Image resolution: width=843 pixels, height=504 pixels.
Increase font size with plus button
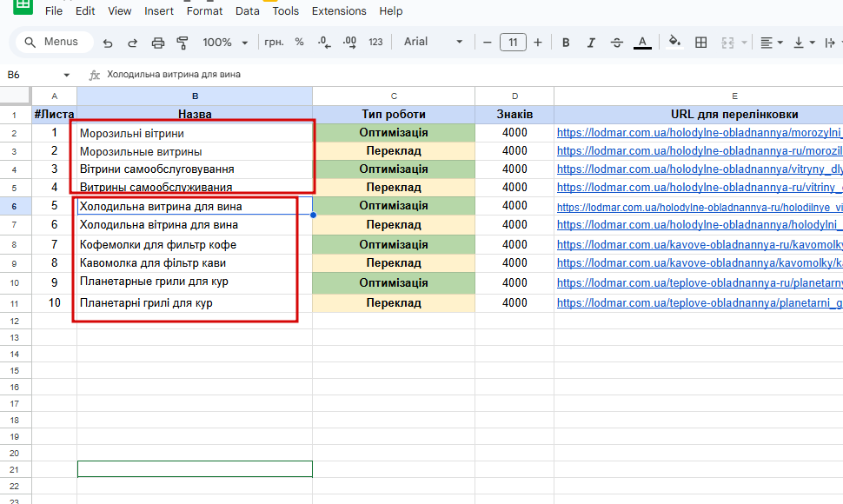tap(538, 42)
